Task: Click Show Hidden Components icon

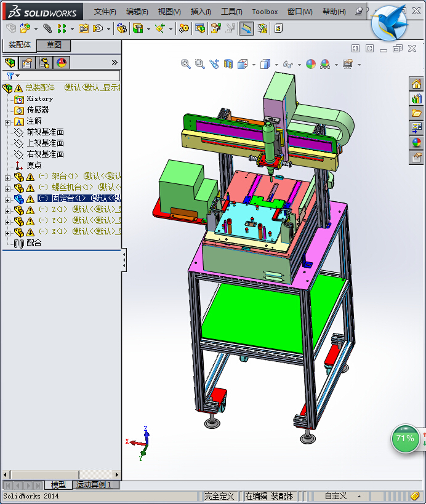Action: pos(122,28)
